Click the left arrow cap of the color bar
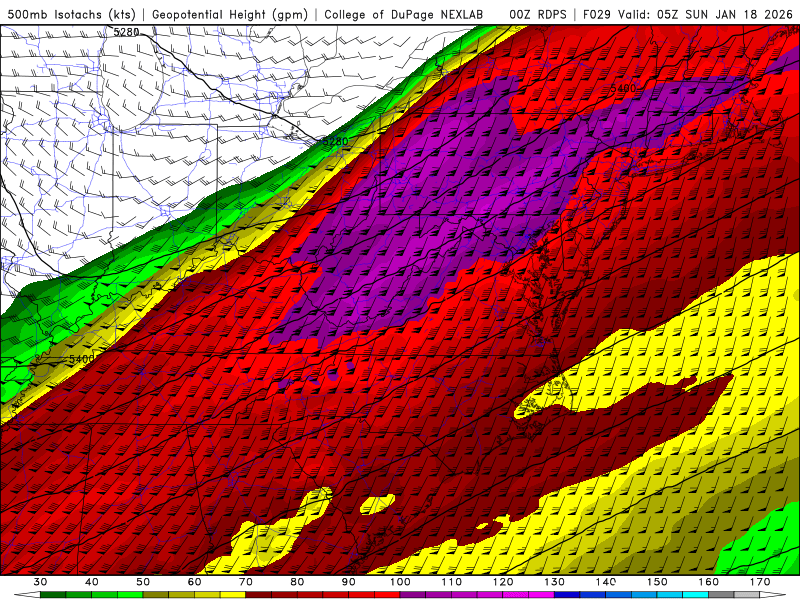The image size is (800, 600). pyautogui.click(x=28, y=595)
